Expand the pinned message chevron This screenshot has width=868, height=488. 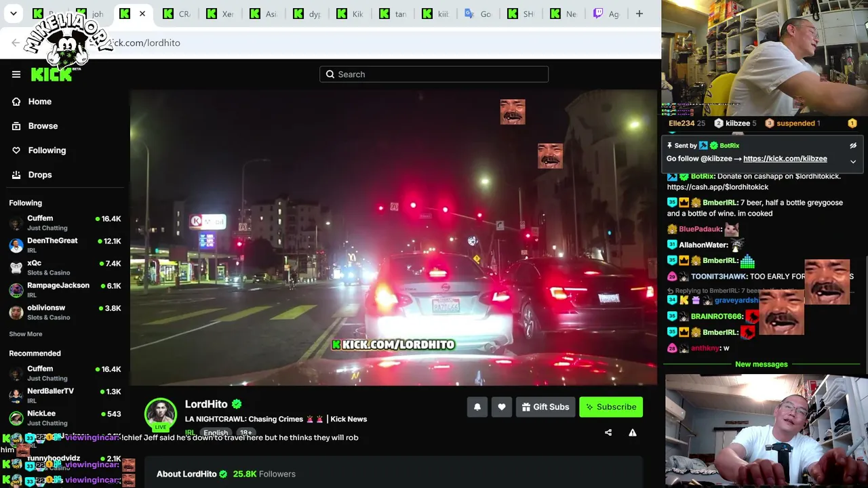[853, 161]
